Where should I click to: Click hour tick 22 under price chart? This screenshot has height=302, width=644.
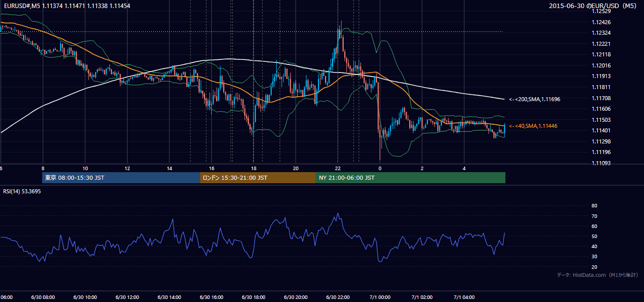[338, 168]
